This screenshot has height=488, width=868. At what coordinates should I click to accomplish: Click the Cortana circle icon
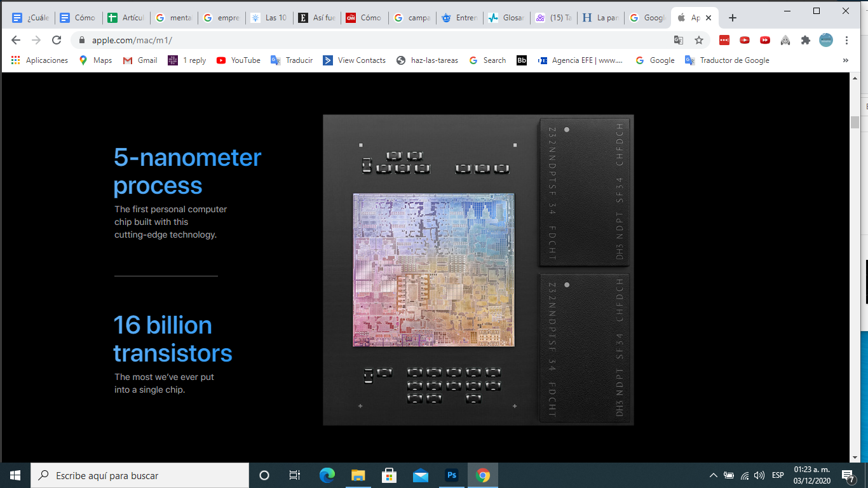coord(264,475)
